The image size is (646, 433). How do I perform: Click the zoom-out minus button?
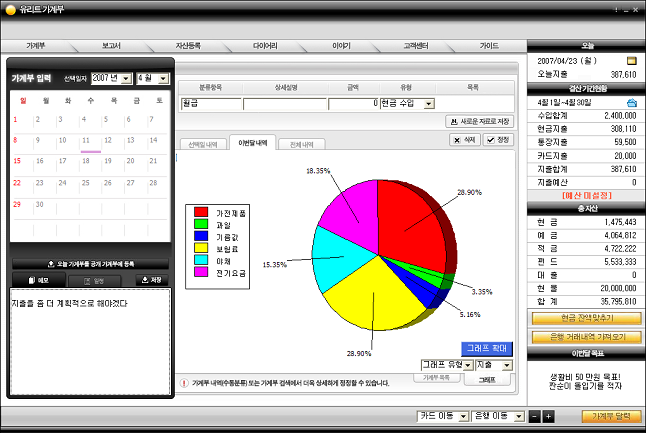[534, 417]
